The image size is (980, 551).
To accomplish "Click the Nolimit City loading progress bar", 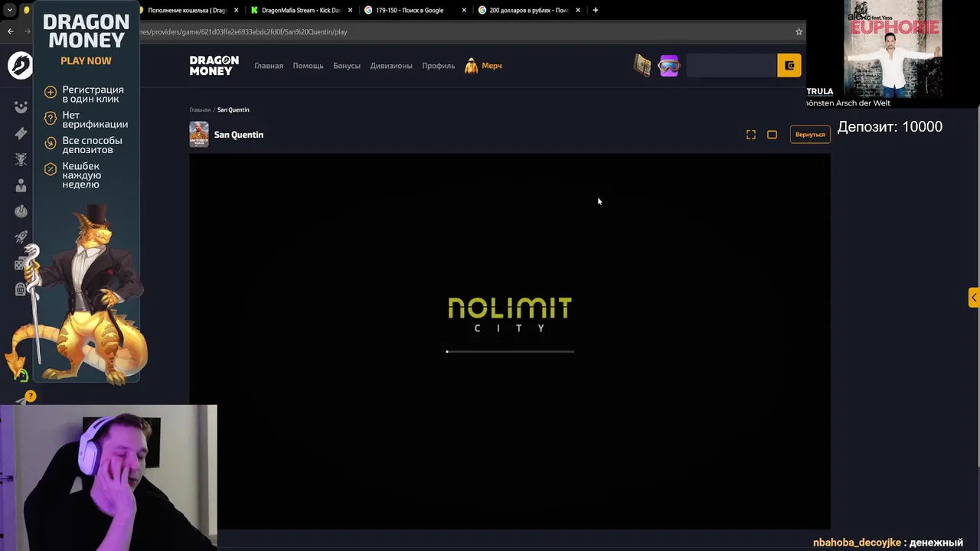I will tap(510, 351).
